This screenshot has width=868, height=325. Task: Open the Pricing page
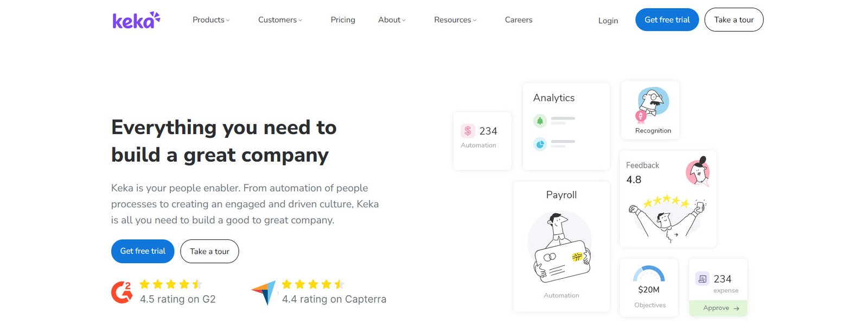tap(343, 20)
